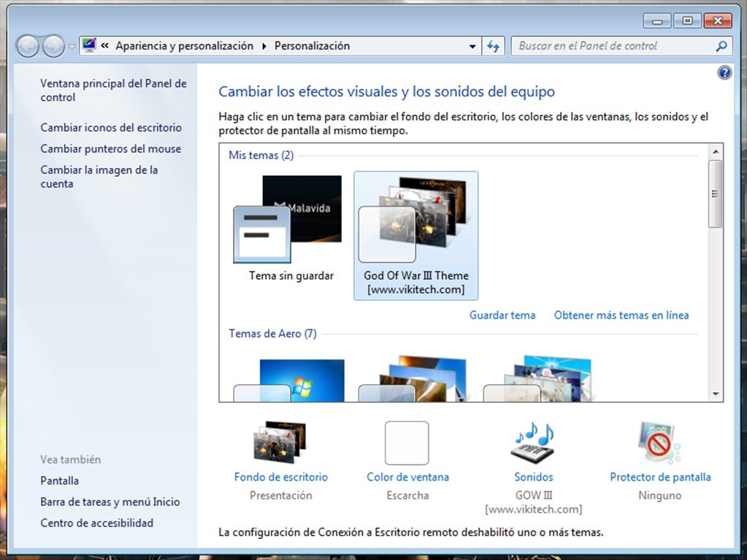Maximize the Personalización window

[x=687, y=21]
